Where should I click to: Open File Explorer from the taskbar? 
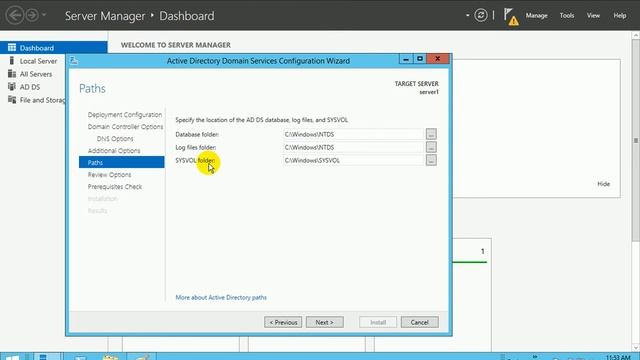[x=110, y=357]
